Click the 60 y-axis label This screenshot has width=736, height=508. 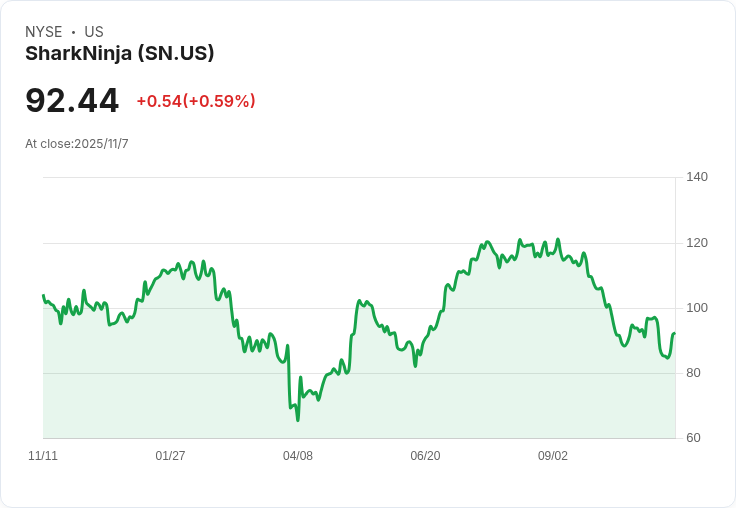coord(694,438)
